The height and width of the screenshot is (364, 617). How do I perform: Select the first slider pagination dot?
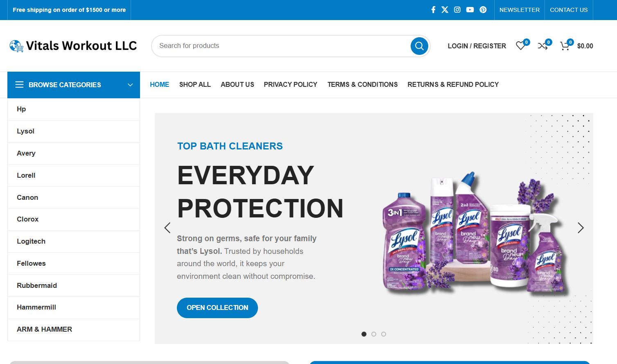coord(364,334)
